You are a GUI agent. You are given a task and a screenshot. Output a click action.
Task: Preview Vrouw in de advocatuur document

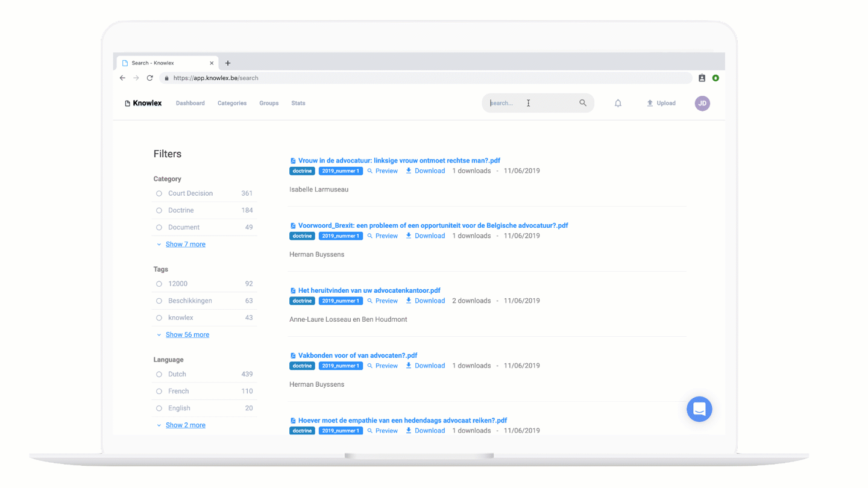tap(383, 171)
